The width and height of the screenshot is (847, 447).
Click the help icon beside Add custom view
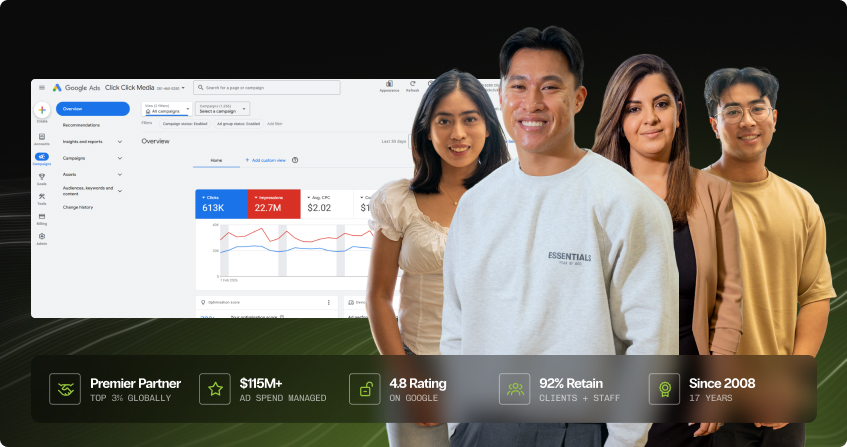pos(295,160)
